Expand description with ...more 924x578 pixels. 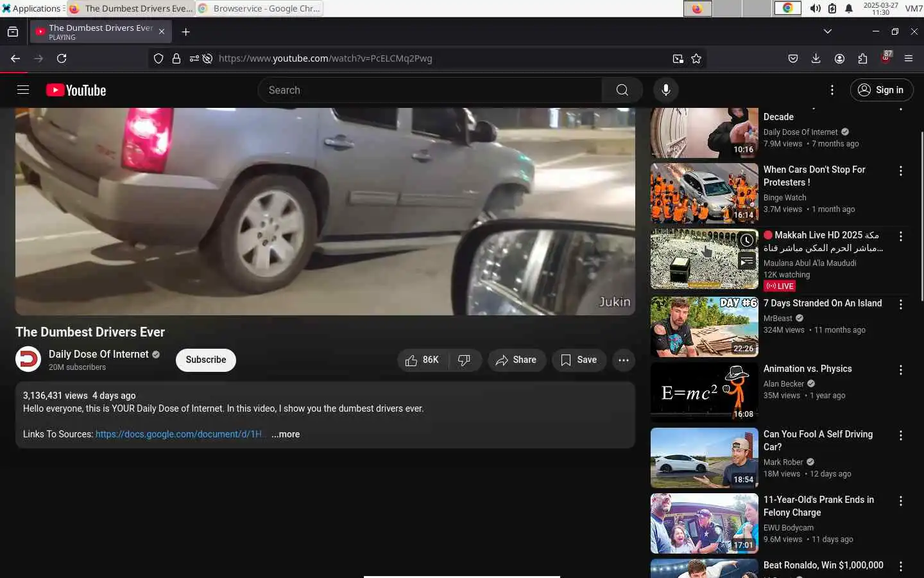[x=286, y=434]
